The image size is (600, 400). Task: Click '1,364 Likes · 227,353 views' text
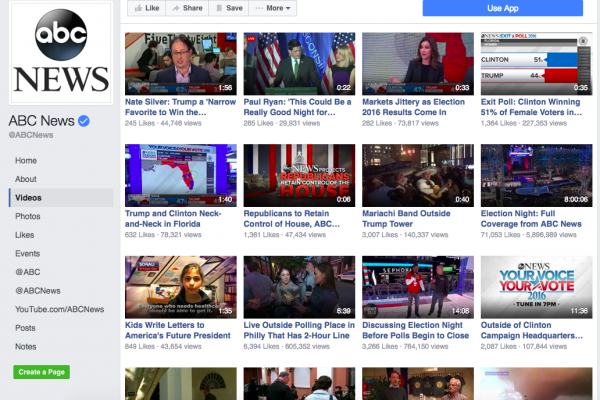click(x=524, y=123)
